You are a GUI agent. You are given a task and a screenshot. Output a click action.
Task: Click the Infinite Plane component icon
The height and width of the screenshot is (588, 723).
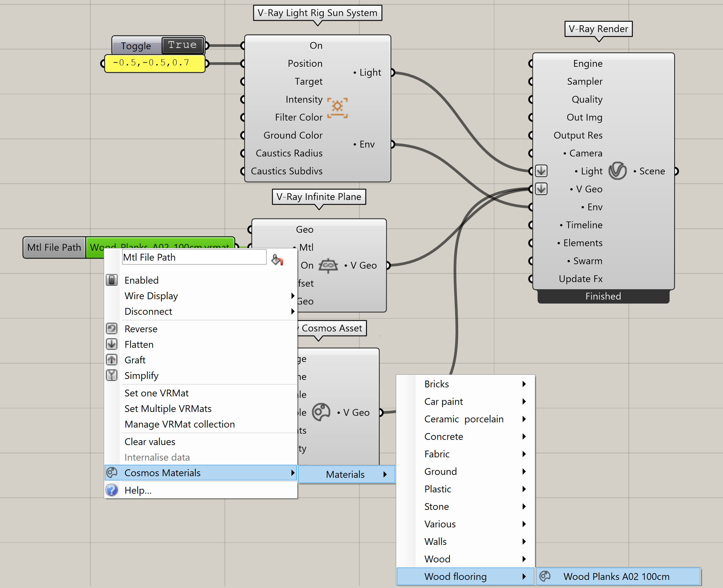tap(328, 265)
